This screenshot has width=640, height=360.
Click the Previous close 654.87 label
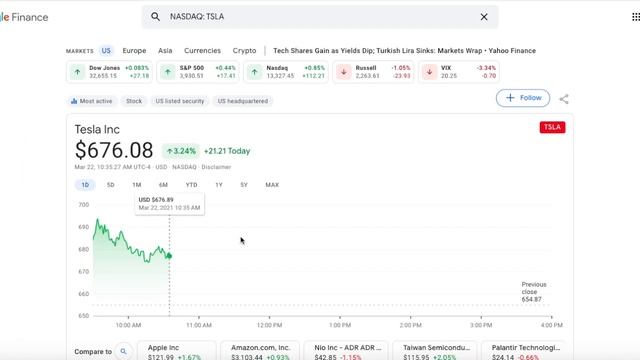pyautogui.click(x=534, y=292)
